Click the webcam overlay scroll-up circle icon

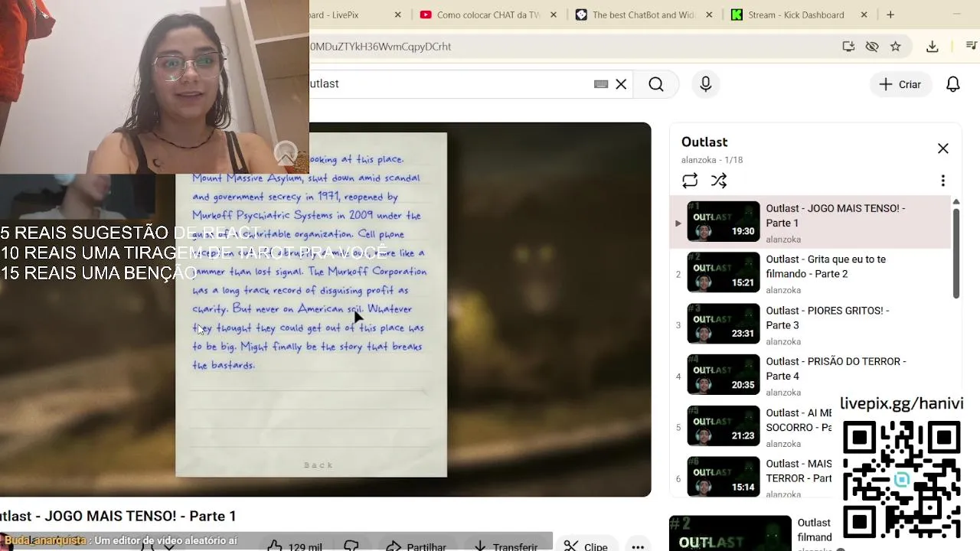point(286,153)
